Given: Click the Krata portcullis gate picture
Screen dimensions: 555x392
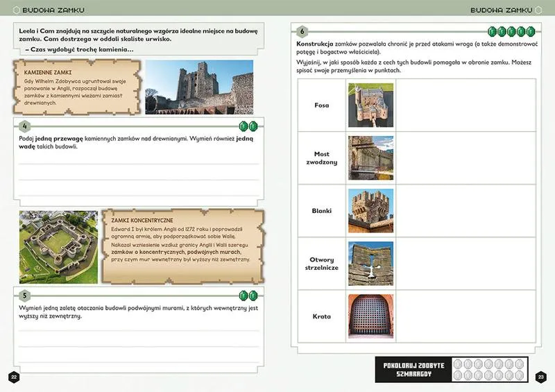Looking at the screenshot, I should (x=370, y=316).
